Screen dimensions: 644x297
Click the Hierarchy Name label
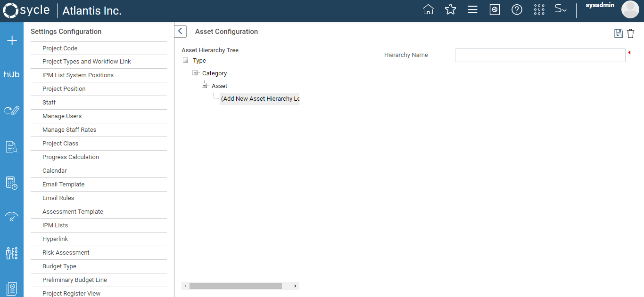pos(406,55)
